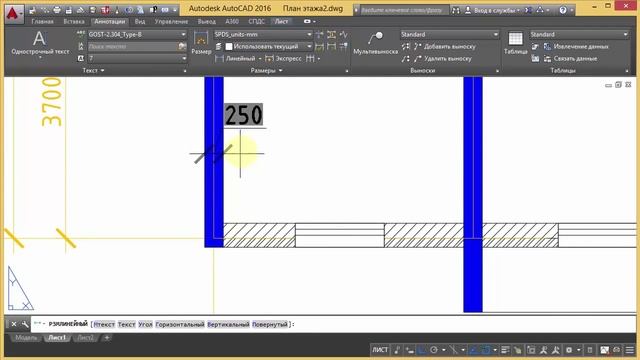Click Добавить выноску (add leader)

coord(445,47)
